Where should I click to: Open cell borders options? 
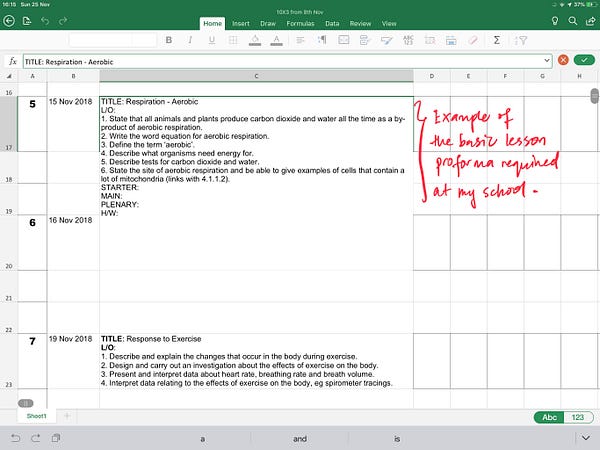click(x=233, y=40)
